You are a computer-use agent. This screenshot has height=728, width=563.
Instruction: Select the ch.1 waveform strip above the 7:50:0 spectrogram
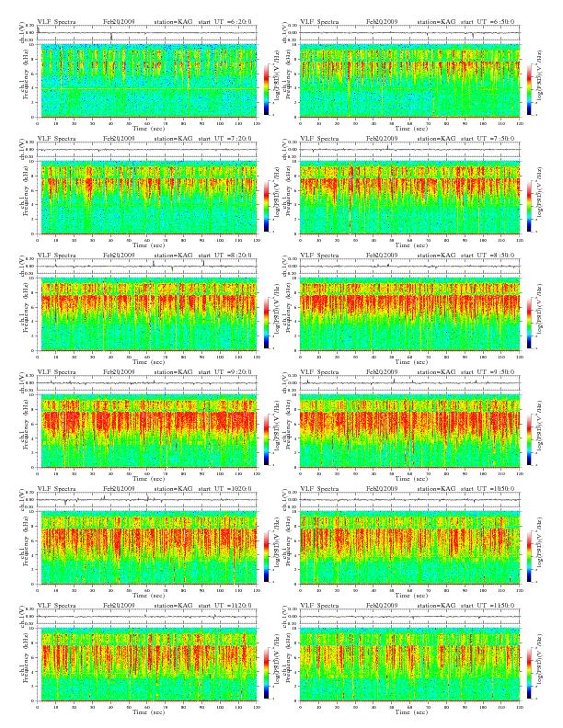coord(409,150)
